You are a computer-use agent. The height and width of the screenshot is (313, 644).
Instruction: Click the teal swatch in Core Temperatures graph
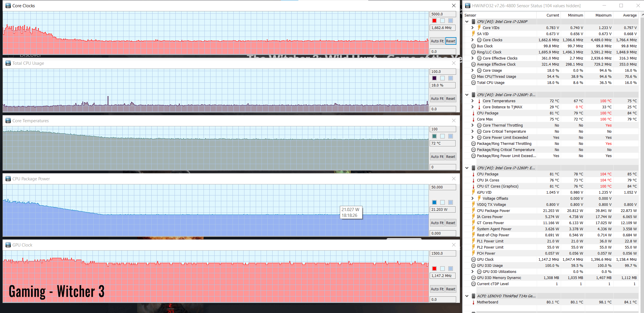click(x=434, y=136)
